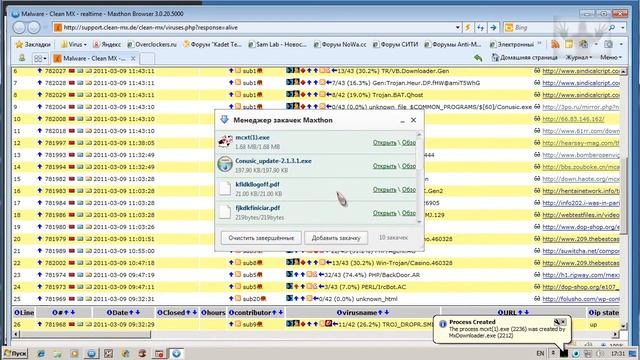Open a new tab with the blank tab button

click(x=147, y=58)
